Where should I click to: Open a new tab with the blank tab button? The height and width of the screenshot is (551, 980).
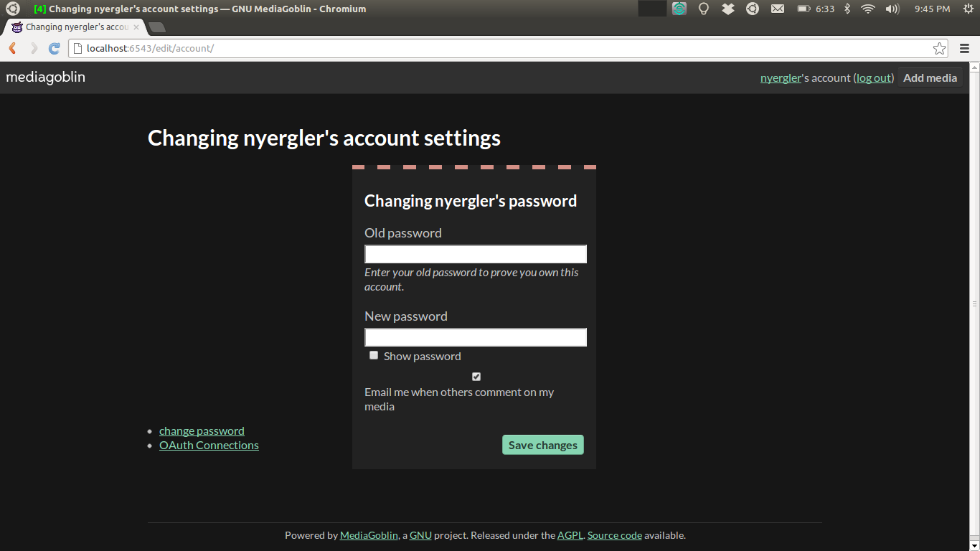coord(156,27)
